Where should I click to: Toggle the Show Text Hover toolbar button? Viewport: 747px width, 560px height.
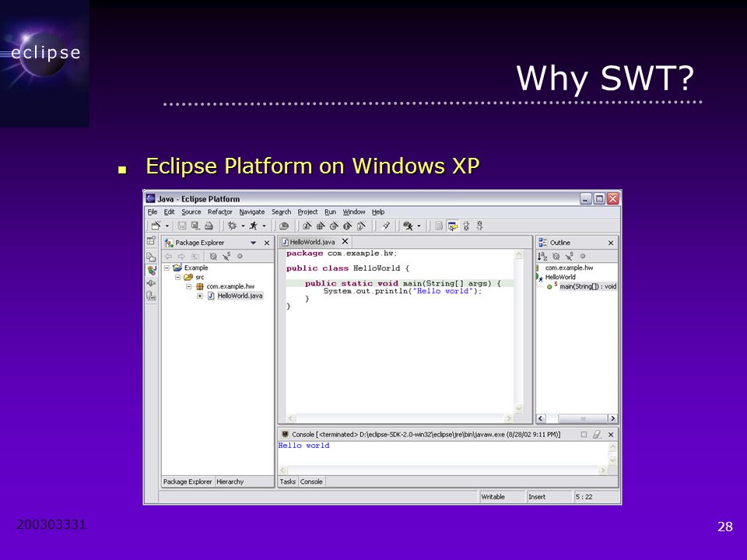453,226
